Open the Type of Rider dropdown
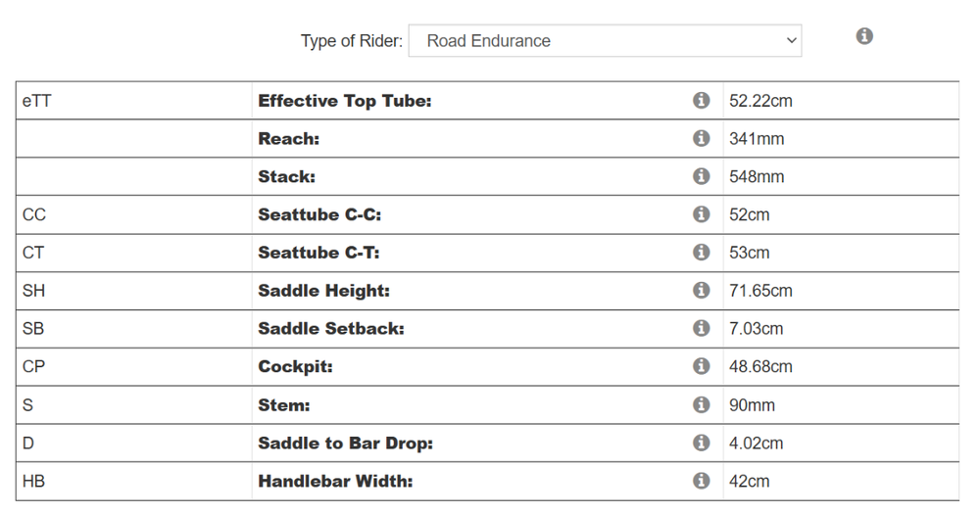980x514 pixels. 605,41
